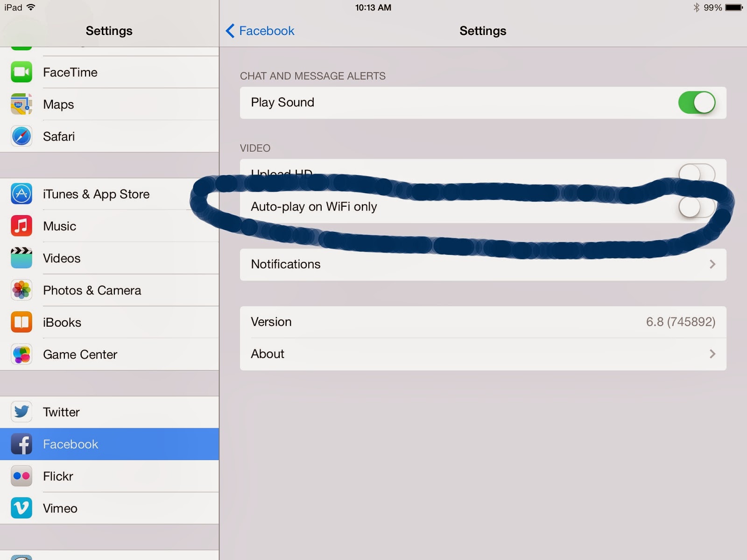Tap the 10:13 AM clock
Image resolution: width=747 pixels, height=560 pixels.
tap(373, 7)
